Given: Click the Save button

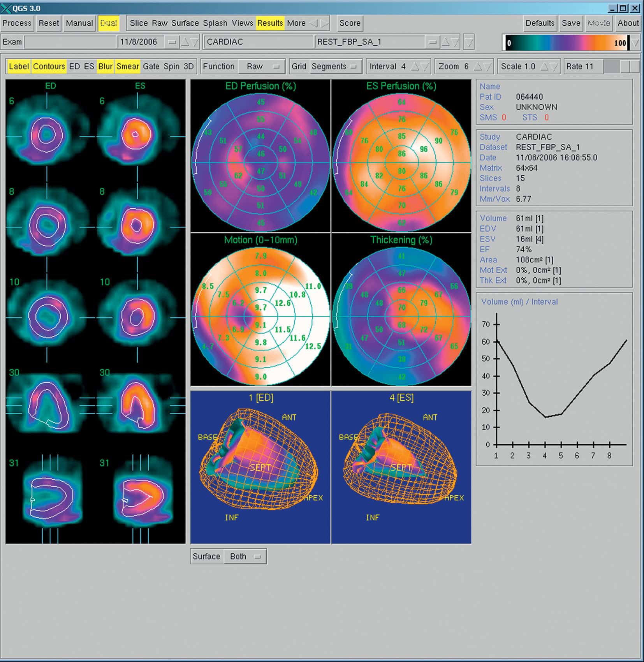Looking at the screenshot, I should tap(571, 23).
